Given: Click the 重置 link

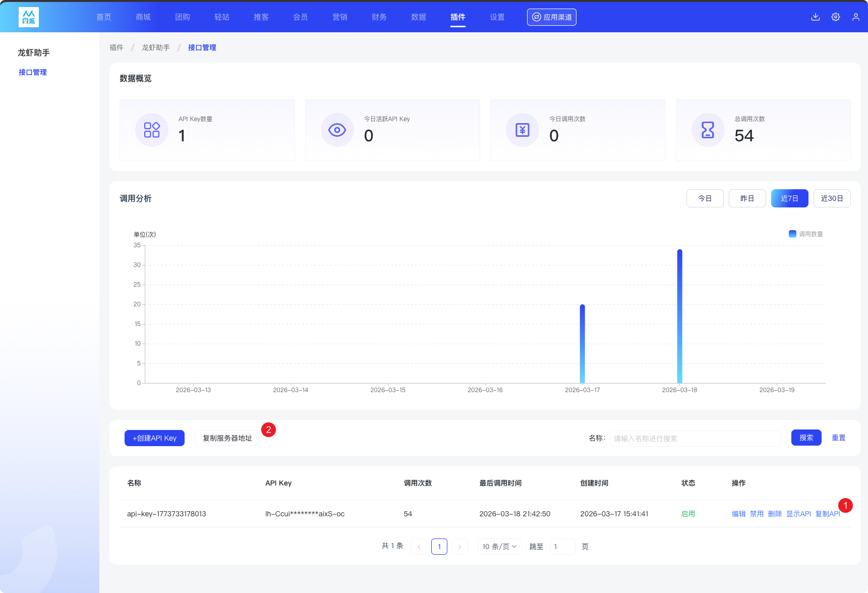Looking at the screenshot, I should [839, 438].
